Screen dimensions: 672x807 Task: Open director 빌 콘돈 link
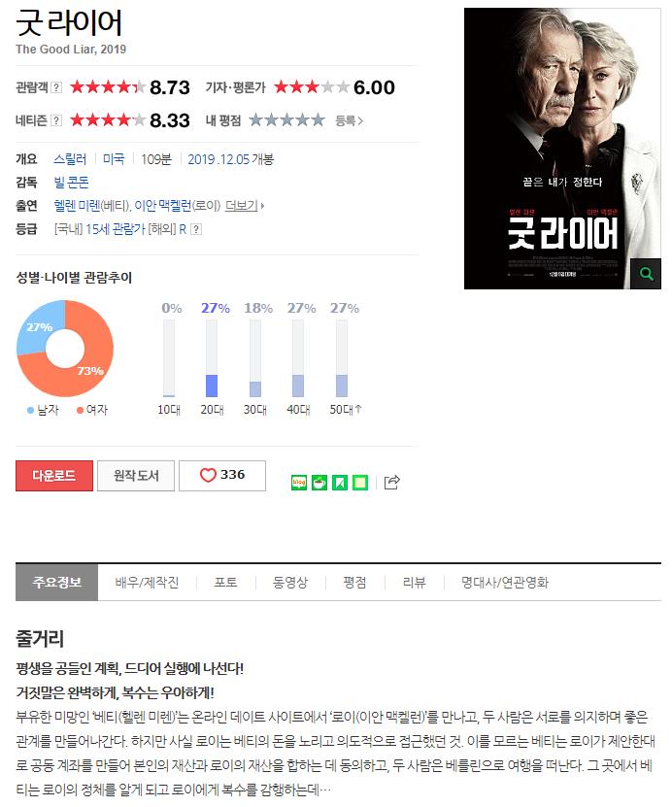(72, 183)
